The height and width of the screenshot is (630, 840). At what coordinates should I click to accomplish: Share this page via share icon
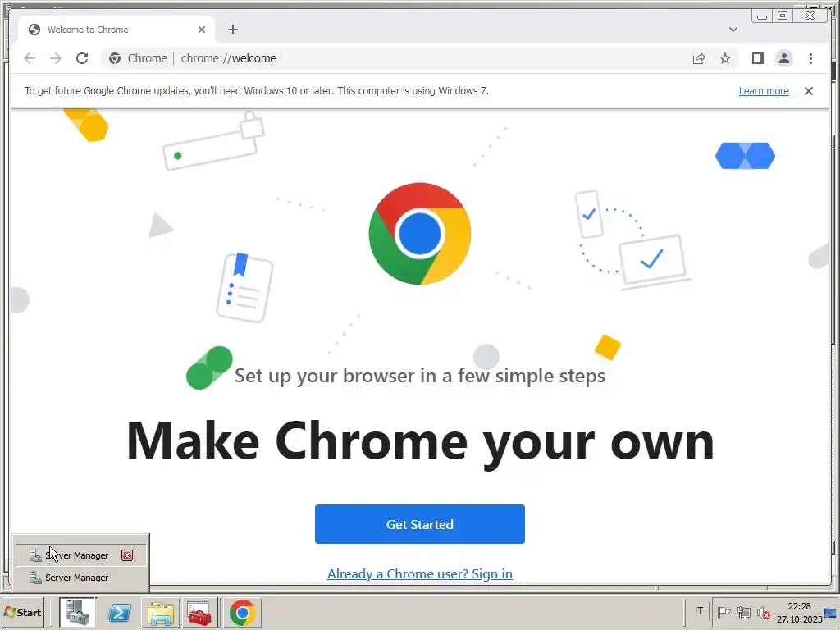pos(699,58)
